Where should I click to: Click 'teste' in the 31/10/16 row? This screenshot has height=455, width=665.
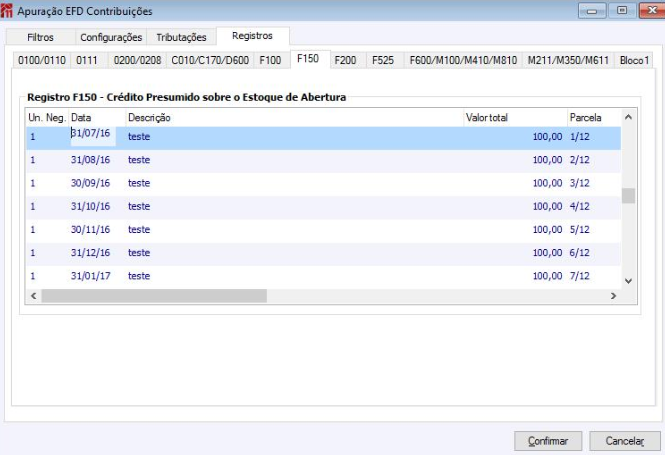139,207
